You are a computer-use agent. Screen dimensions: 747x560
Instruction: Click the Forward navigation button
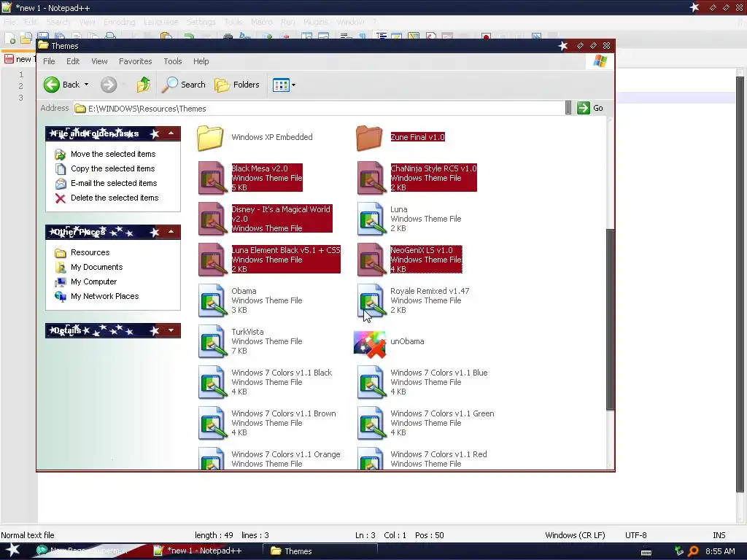pyautogui.click(x=109, y=85)
